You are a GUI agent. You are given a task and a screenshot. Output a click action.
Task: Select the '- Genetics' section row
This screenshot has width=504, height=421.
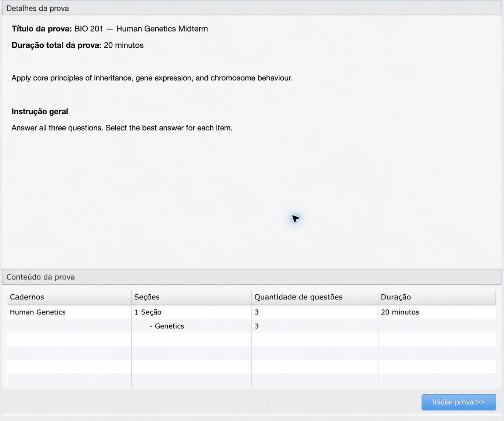[x=192, y=326]
